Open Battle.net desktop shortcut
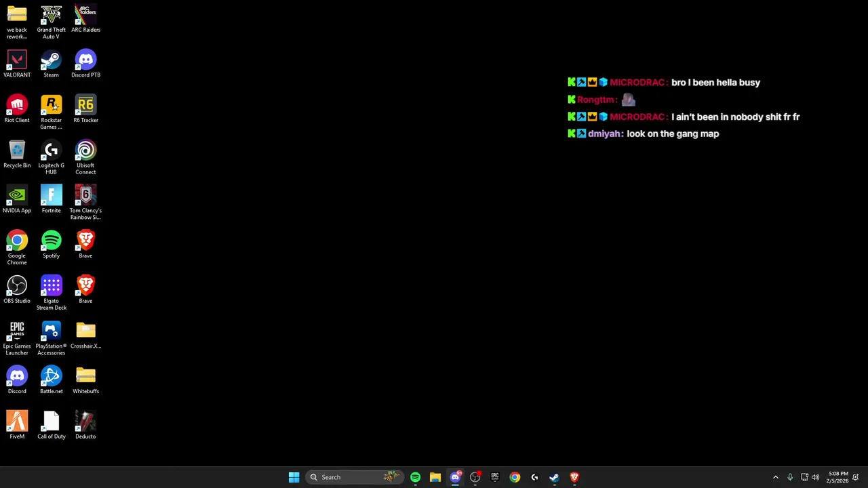The image size is (868, 488). 51,381
